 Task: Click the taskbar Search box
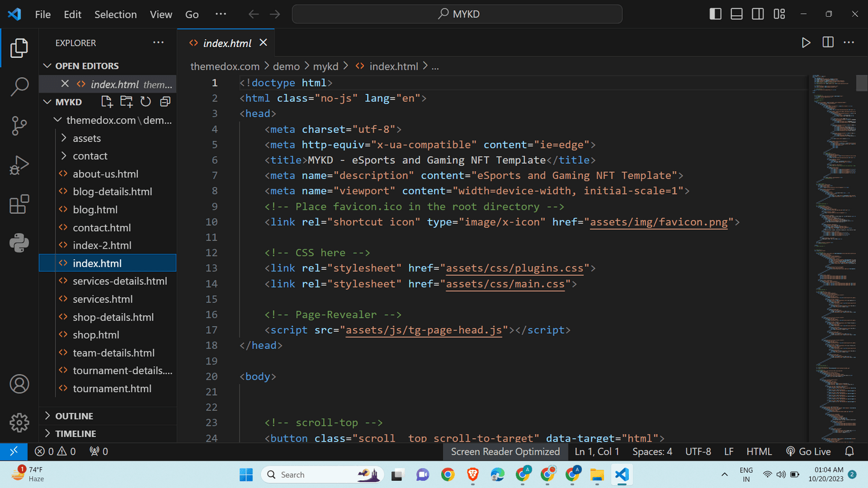click(322, 475)
